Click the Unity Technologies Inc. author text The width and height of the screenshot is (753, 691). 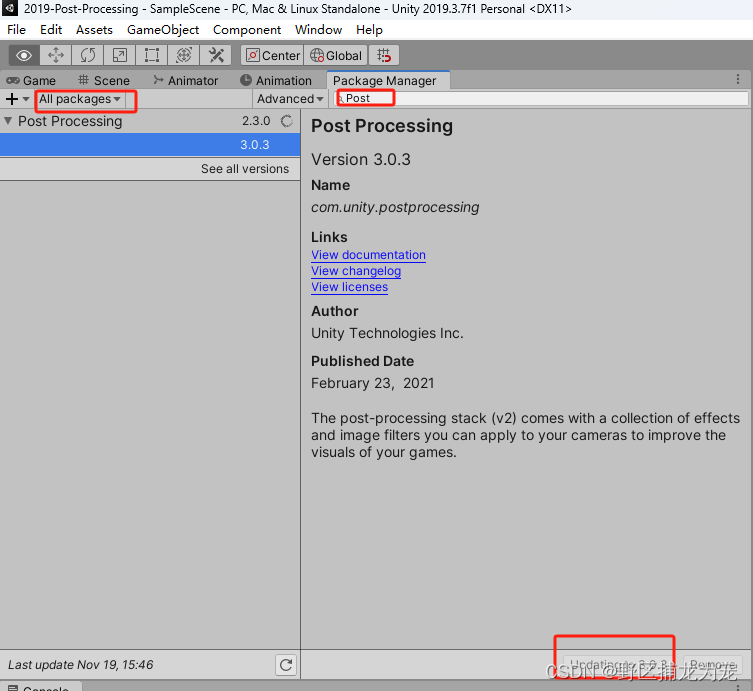pyautogui.click(x=387, y=333)
